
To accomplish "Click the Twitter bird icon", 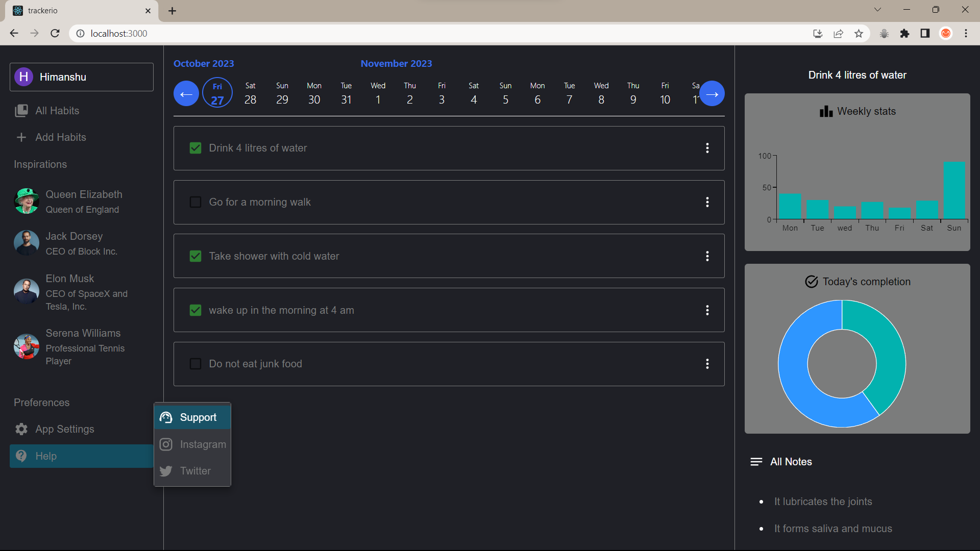I will click(166, 471).
